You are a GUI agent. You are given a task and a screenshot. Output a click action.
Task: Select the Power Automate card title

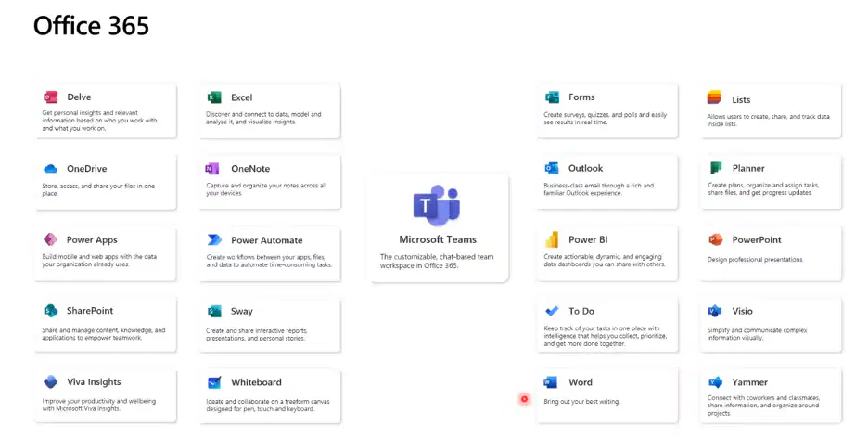(x=267, y=240)
